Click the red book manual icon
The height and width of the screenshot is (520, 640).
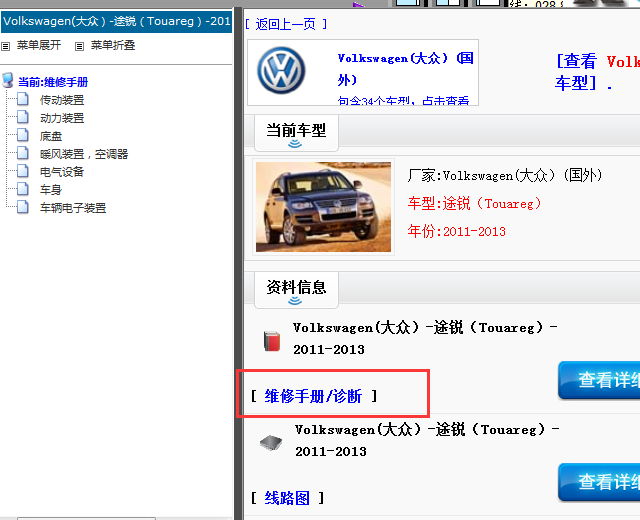click(272, 341)
